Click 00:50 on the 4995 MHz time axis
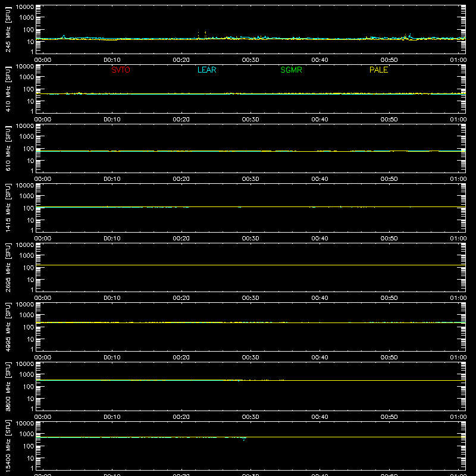 (x=389, y=358)
